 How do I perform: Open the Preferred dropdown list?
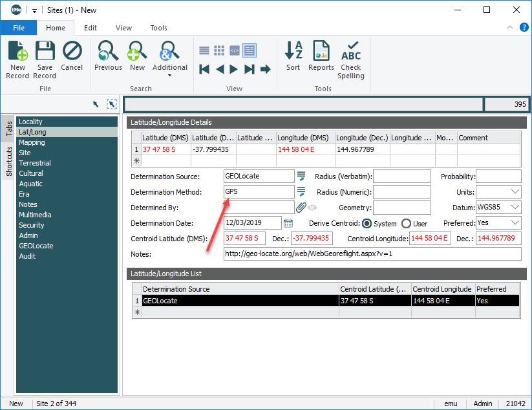tap(515, 223)
